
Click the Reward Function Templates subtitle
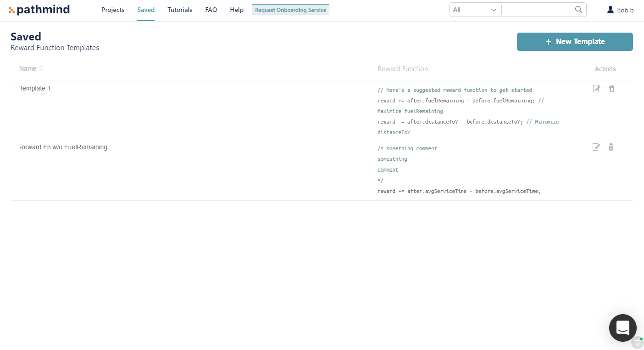coord(55,48)
